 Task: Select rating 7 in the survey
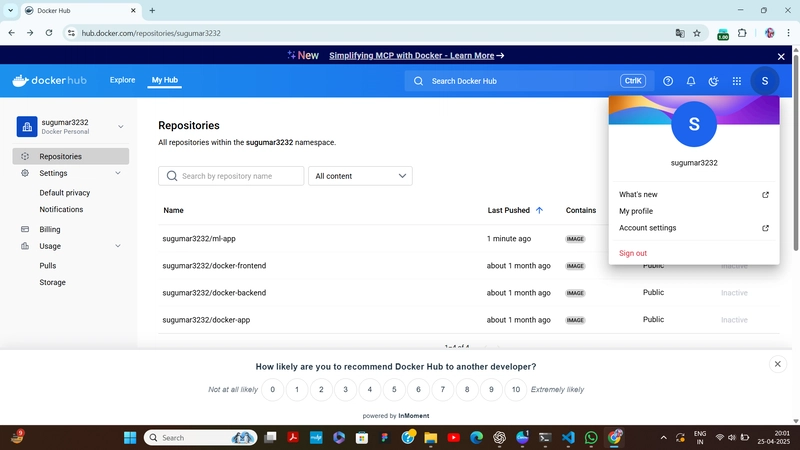tap(443, 390)
